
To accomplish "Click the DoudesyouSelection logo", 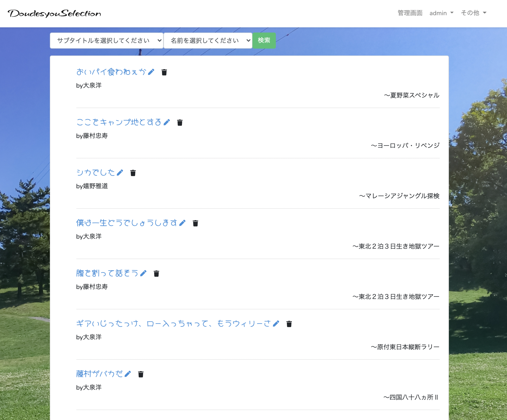I will (x=54, y=13).
